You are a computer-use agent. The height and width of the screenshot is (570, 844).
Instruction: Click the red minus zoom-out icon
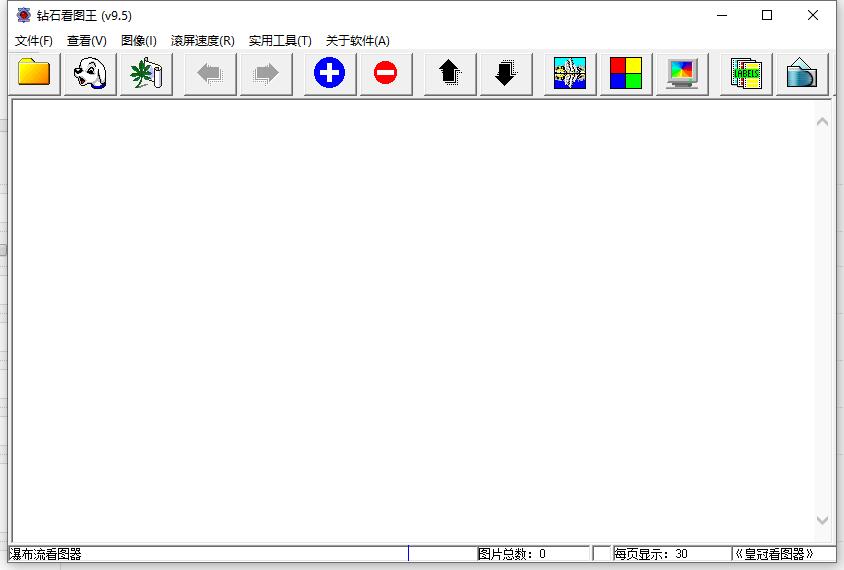pyautogui.click(x=385, y=74)
